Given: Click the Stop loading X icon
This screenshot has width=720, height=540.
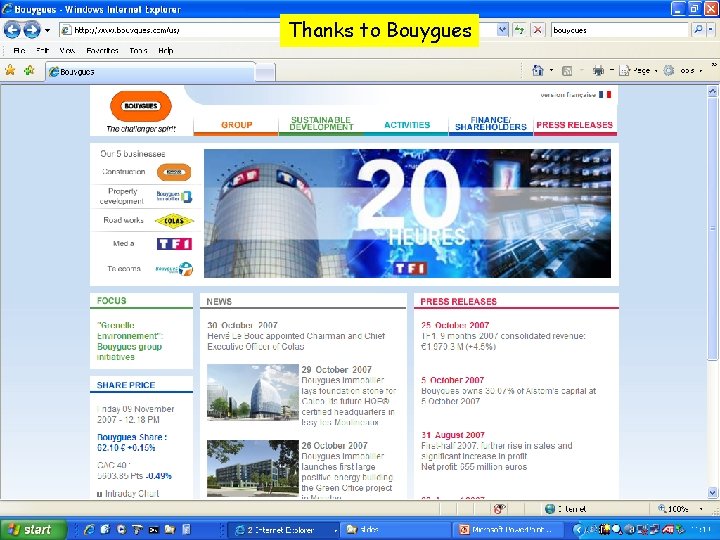Looking at the screenshot, I should click(x=537, y=30).
